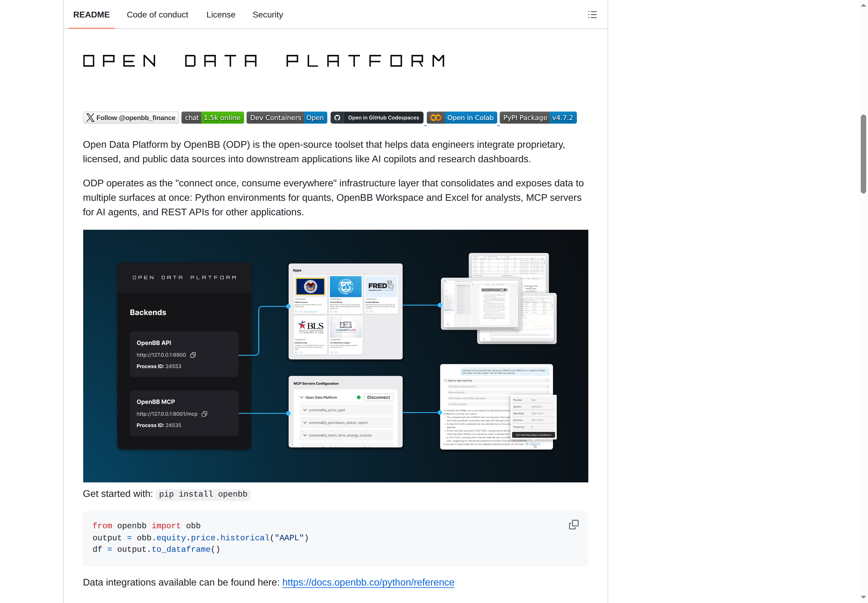Open the License tab
The height and width of the screenshot is (603, 868).
[221, 15]
